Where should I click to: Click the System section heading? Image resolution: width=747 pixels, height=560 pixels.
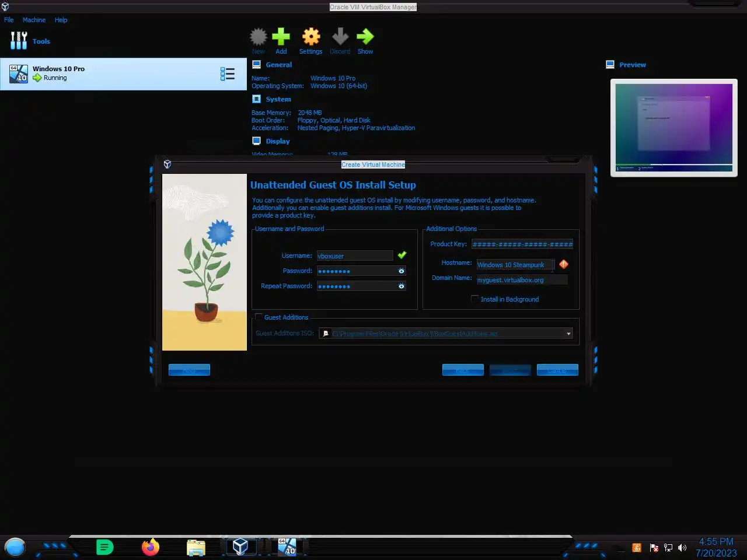click(278, 99)
